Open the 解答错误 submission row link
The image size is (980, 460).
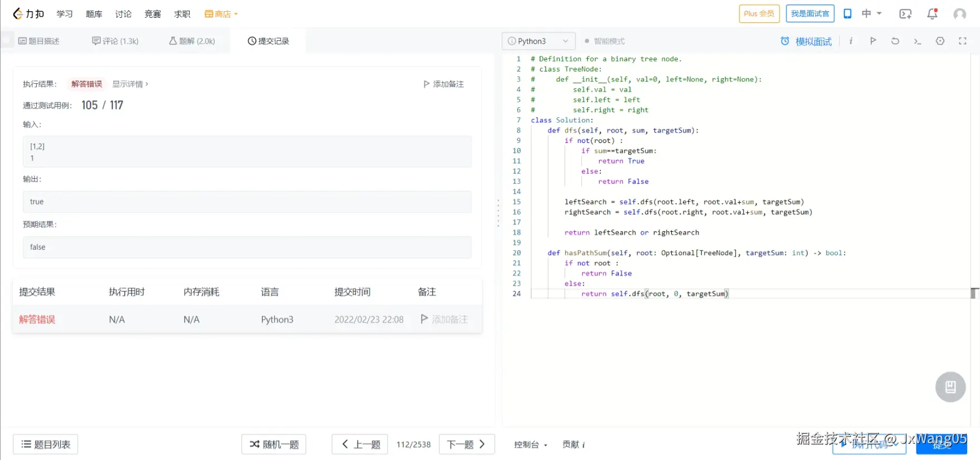pyautogui.click(x=37, y=319)
